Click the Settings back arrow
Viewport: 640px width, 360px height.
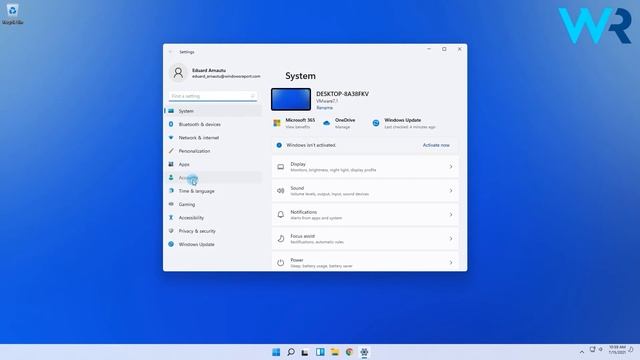click(170, 52)
